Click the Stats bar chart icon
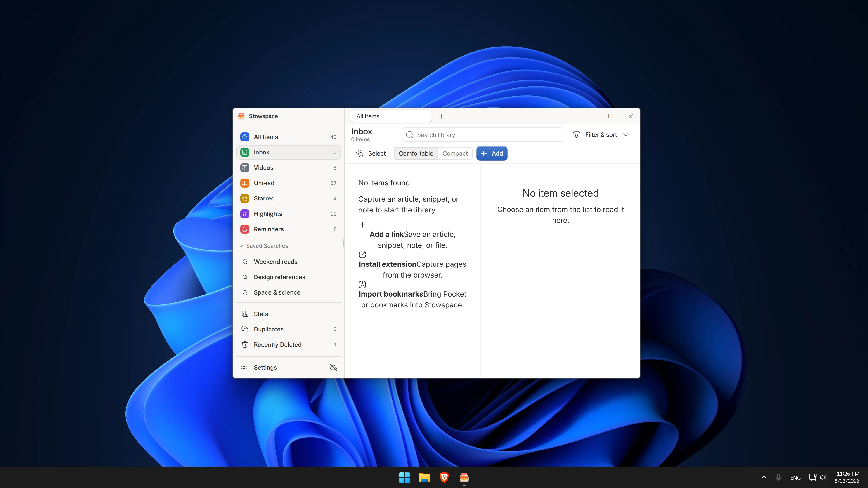 click(245, 314)
